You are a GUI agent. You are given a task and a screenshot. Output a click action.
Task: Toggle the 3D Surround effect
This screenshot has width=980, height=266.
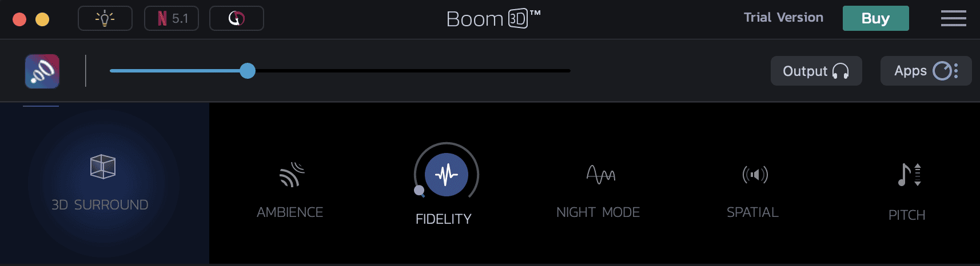click(x=103, y=167)
